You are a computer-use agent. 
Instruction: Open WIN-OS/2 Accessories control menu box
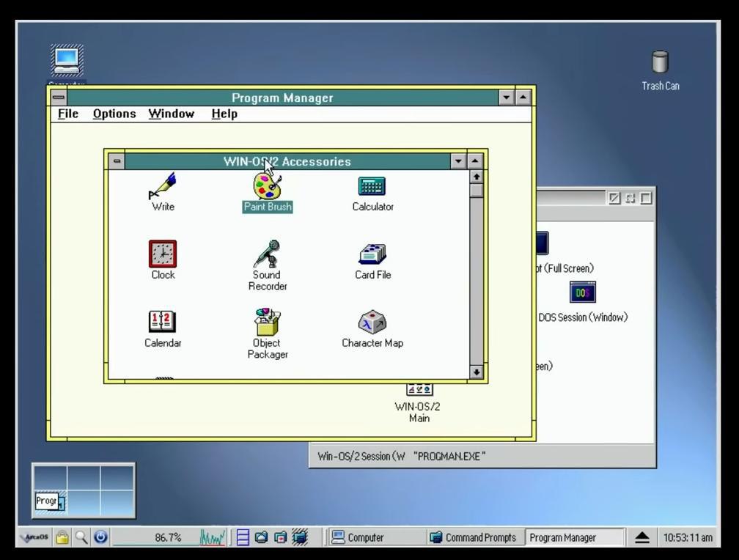pyautogui.click(x=117, y=161)
